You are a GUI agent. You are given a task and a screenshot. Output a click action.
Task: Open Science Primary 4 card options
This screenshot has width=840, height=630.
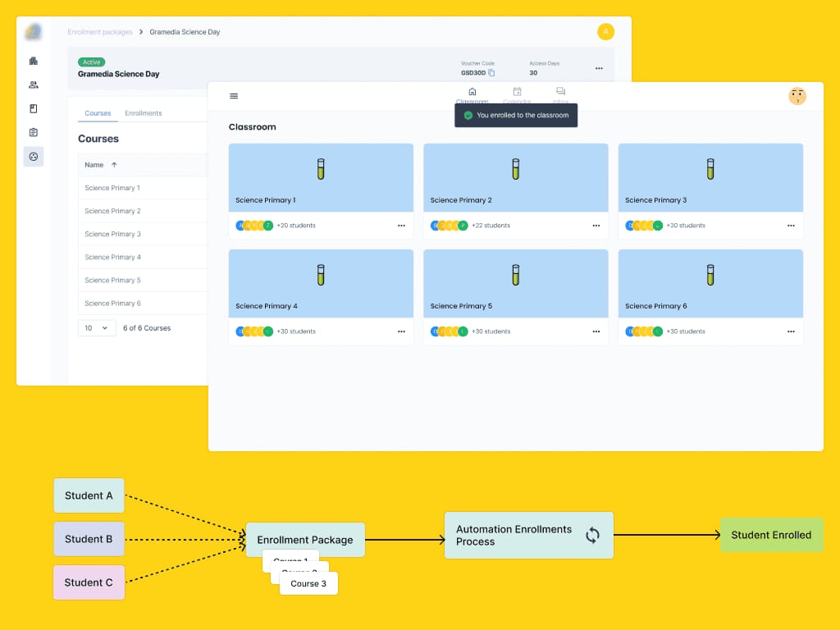[x=401, y=331]
